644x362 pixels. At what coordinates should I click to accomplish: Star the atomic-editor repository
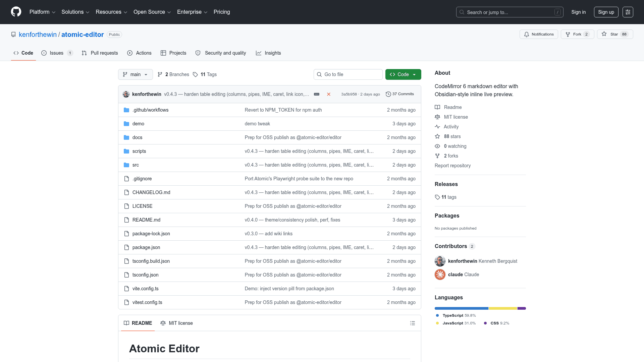click(615, 34)
